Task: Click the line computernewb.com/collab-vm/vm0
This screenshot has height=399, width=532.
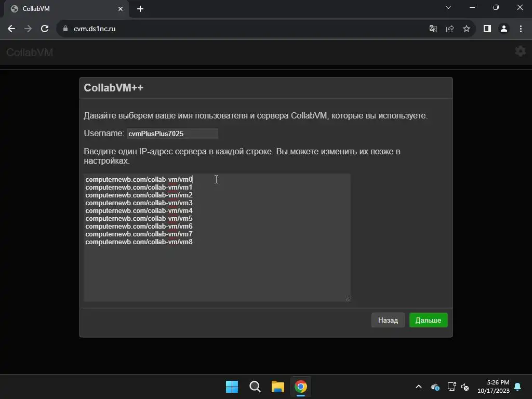Action: tap(139, 179)
